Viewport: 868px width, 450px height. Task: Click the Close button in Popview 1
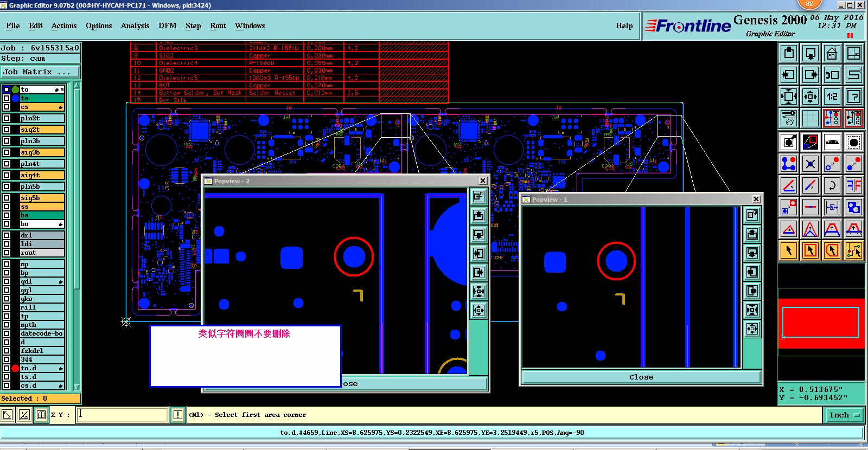click(x=641, y=377)
